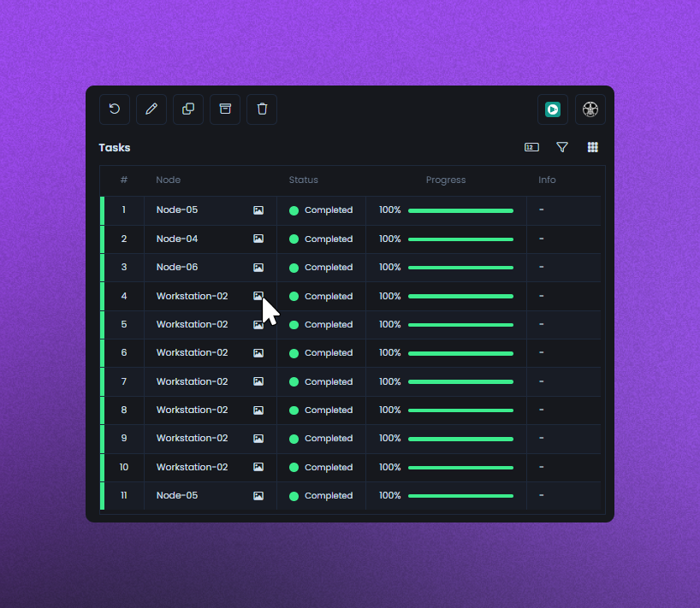Screen dimensions: 700x608
Task: Click Completed status in row 2
Action: tap(329, 239)
